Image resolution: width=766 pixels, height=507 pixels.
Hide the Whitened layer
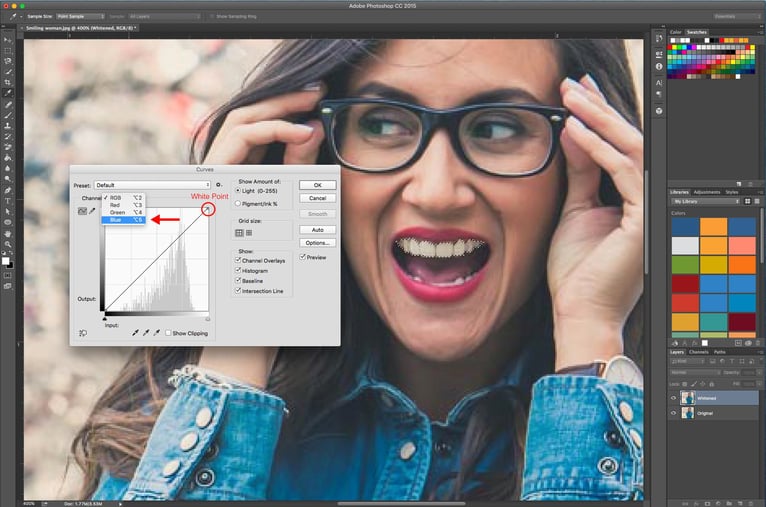[674, 398]
